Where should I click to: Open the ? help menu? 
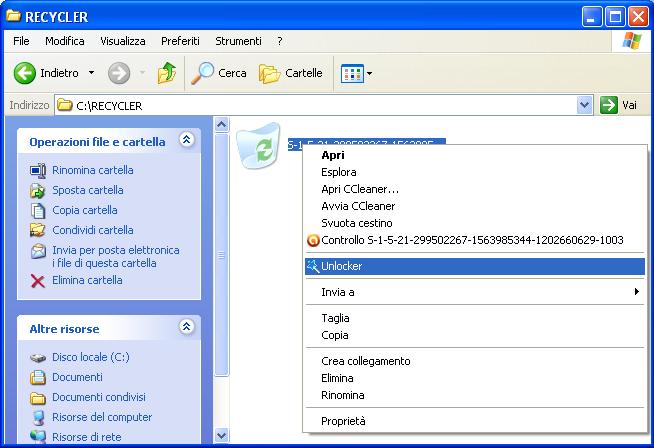pos(280,41)
